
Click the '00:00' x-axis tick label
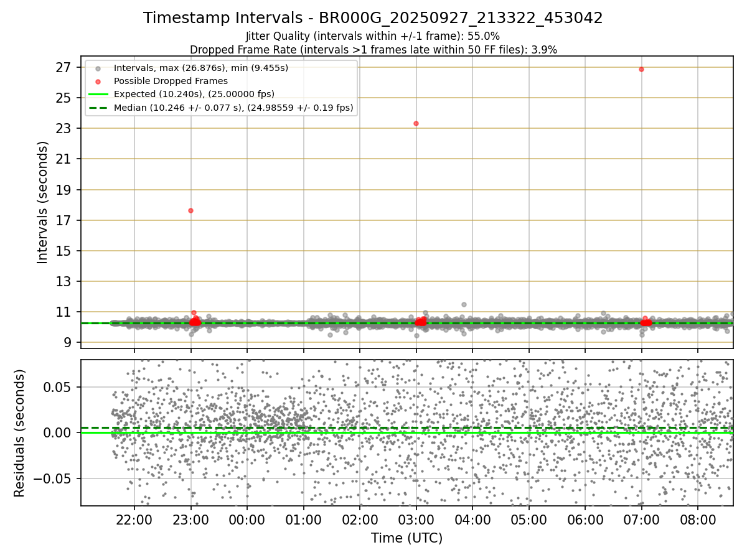(x=247, y=520)
